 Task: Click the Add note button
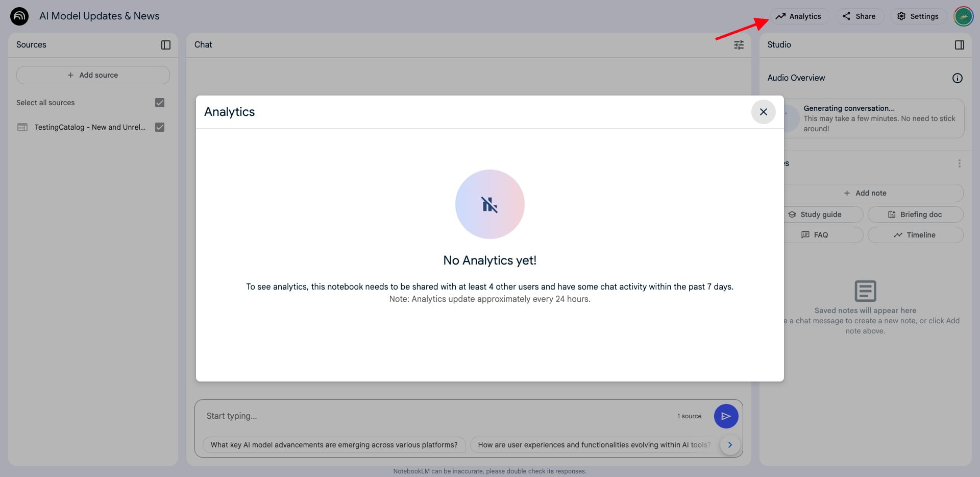[873, 193]
